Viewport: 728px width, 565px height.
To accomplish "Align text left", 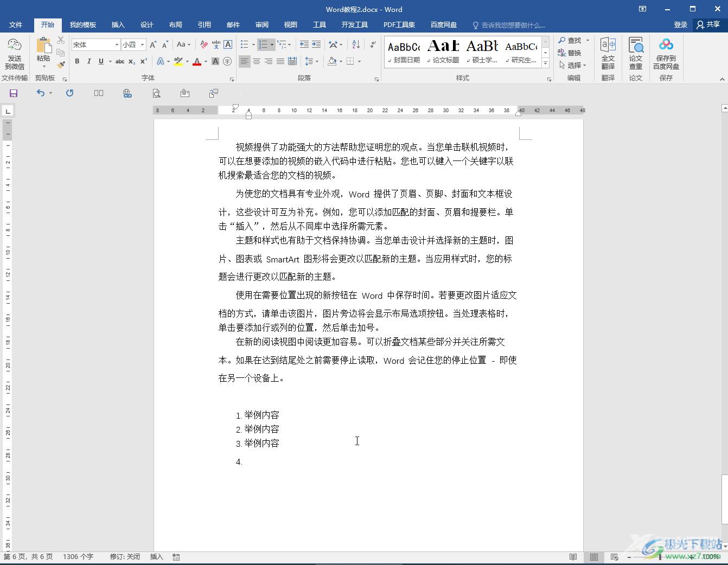I will coord(245,61).
